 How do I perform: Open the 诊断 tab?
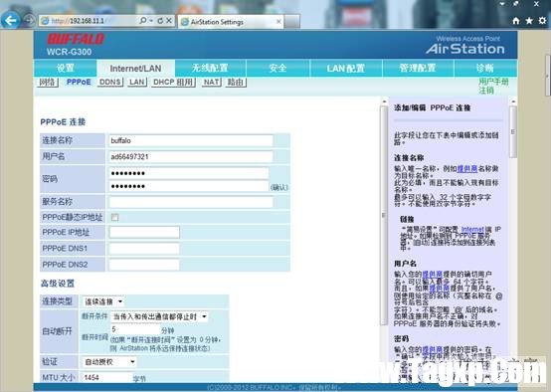click(x=485, y=68)
